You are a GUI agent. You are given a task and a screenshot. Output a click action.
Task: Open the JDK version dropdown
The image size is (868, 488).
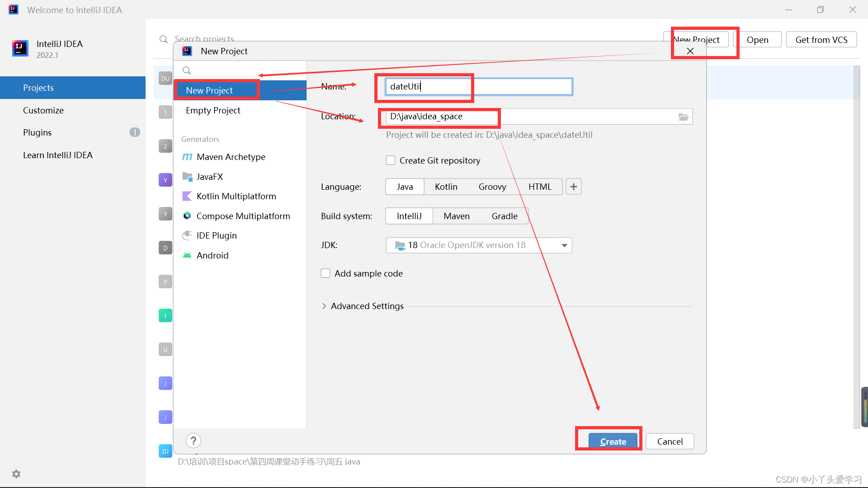pyautogui.click(x=563, y=244)
